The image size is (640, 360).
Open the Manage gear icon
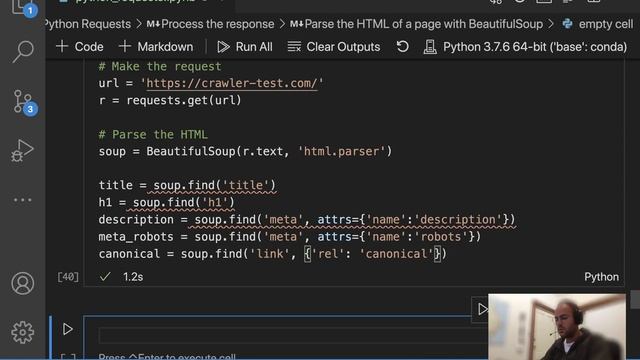click(x=22, y=332)
